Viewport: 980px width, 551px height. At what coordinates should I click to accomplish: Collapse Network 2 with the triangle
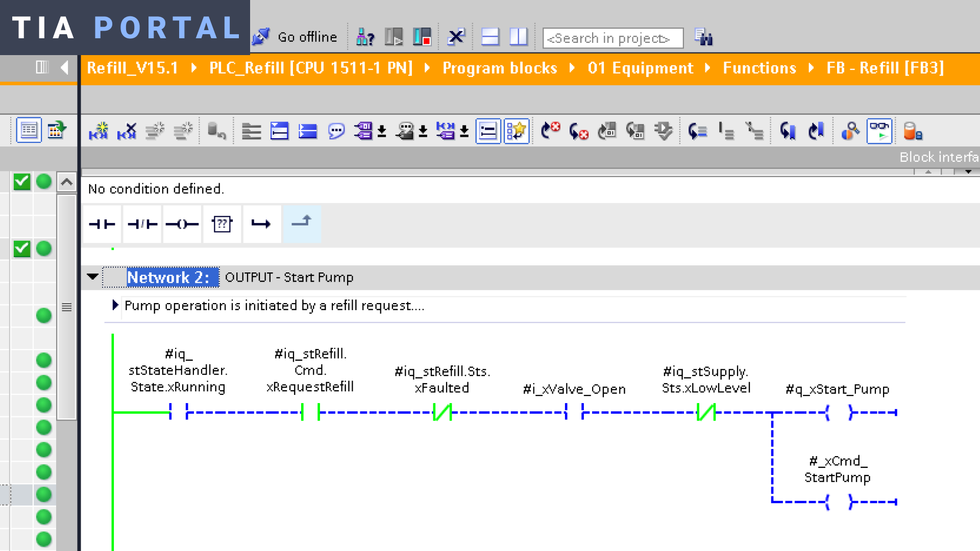(92, 277)
